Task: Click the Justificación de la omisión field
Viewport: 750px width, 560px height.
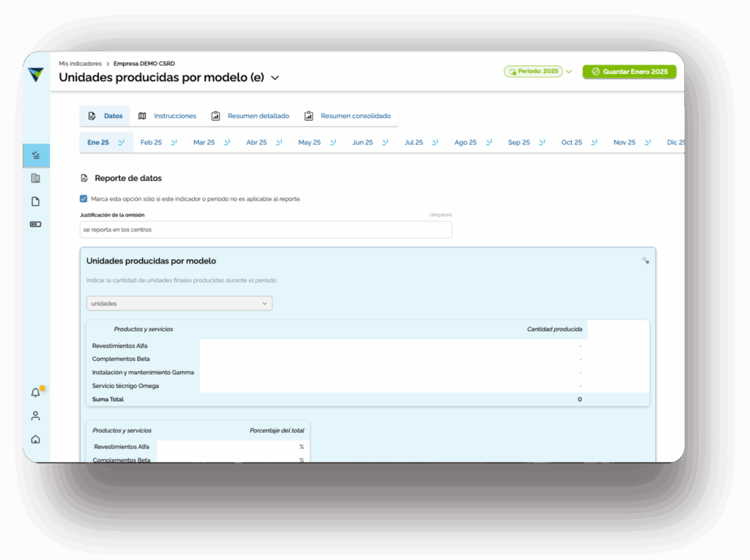Action: (x=266, y=230)
